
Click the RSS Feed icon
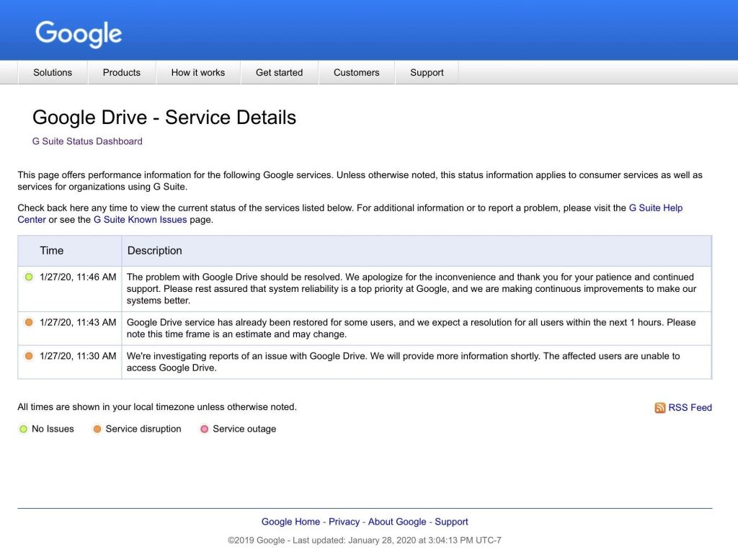[x=660, y=407]
